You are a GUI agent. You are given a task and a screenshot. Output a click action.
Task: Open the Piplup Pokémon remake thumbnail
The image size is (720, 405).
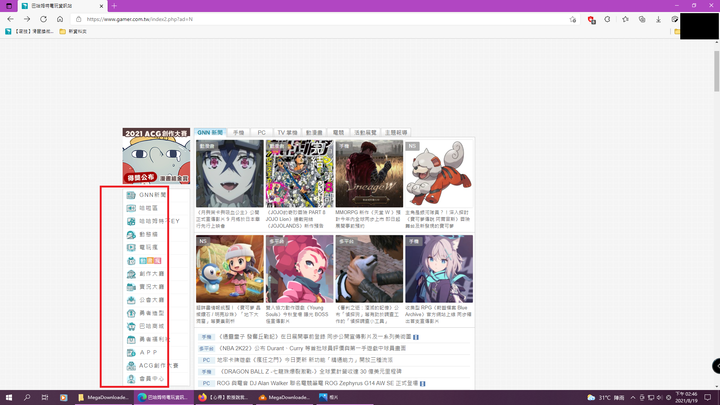[230, 269]
